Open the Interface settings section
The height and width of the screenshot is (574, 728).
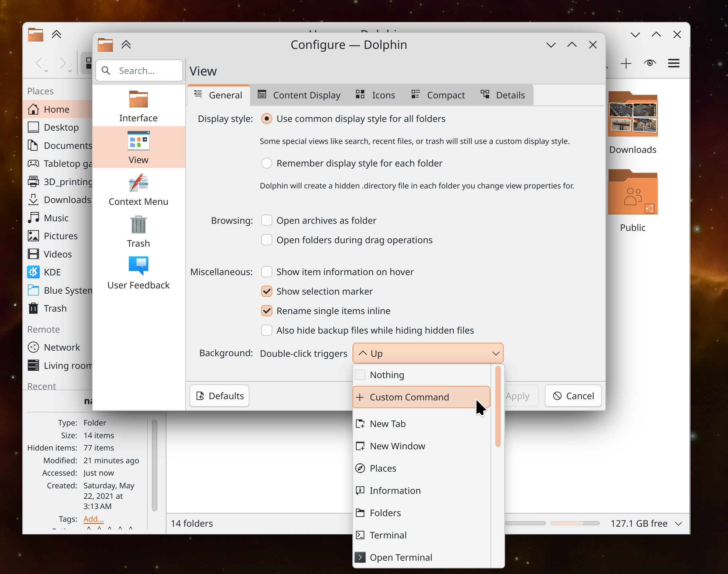coord(138,106)
